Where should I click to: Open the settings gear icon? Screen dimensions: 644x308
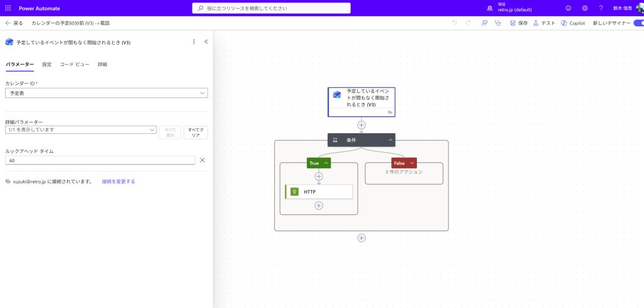pos(584,8)
